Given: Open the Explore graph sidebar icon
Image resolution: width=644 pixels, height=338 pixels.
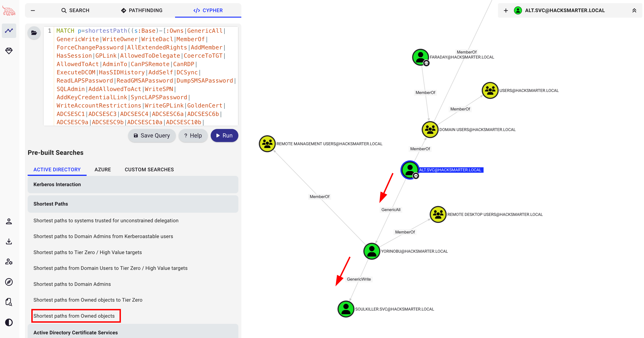Looking at the screenshot, I should click(x=9, y=30).
